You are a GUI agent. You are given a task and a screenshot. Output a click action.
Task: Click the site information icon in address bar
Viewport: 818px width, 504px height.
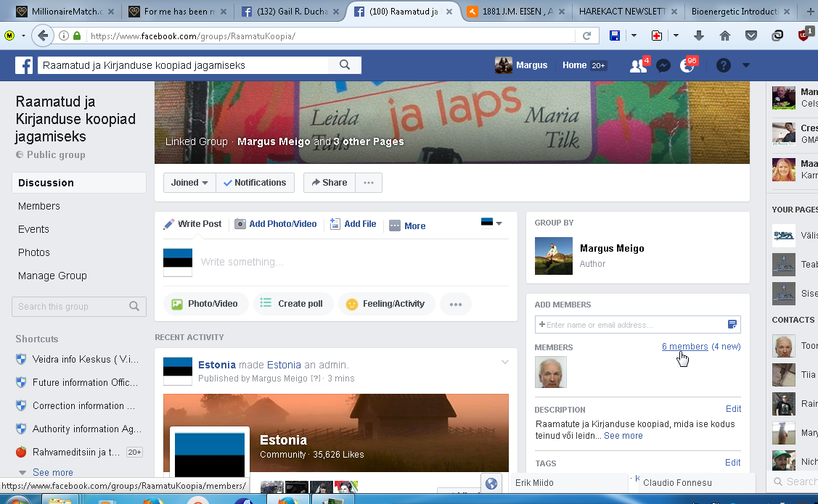coord(64,36)
